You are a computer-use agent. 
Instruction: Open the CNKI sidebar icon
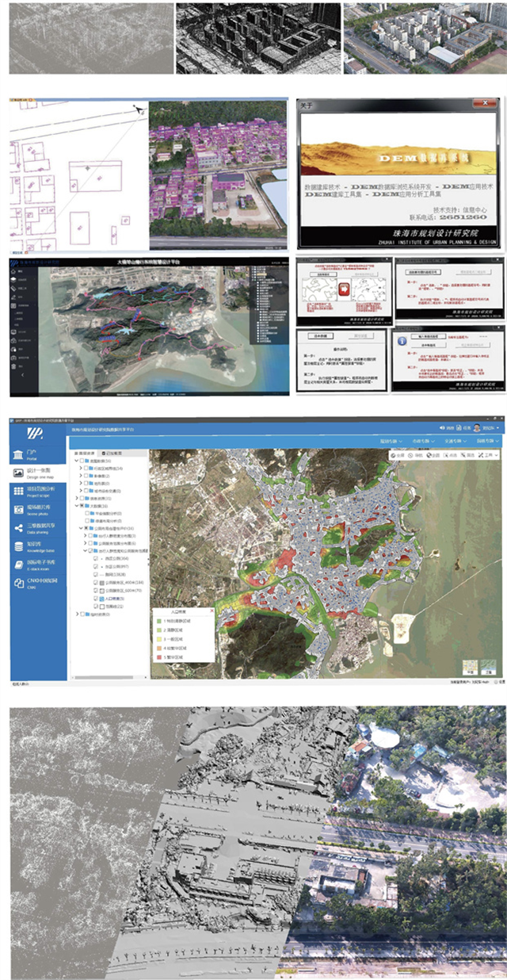click(x=19, y=583)
